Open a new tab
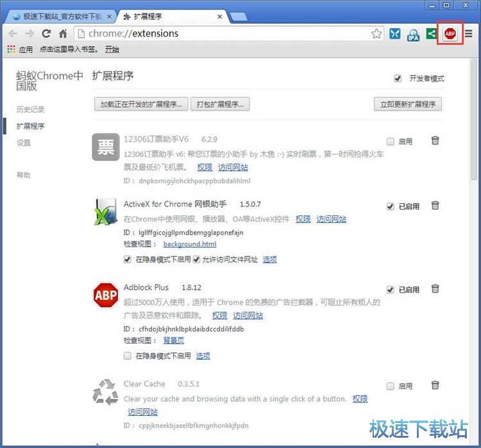 [239, 17]
